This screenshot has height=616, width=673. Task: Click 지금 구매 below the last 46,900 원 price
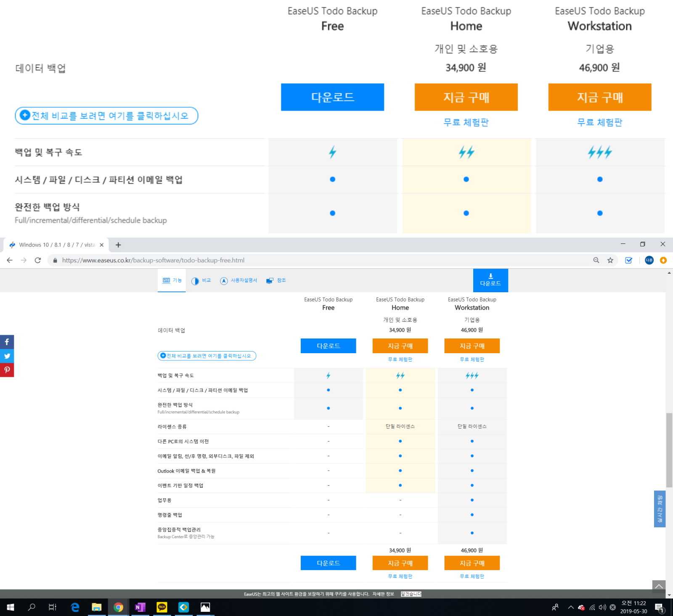472,563
